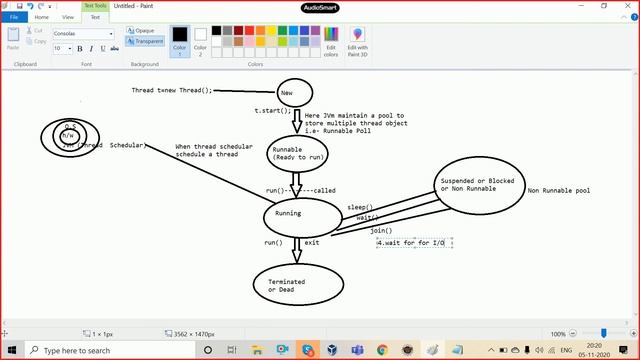
Task: Toggle Underline formatting
Action: 103,49
